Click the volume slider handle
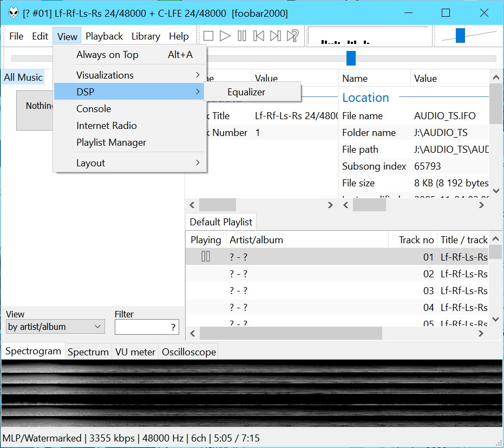 pos(460,36)
